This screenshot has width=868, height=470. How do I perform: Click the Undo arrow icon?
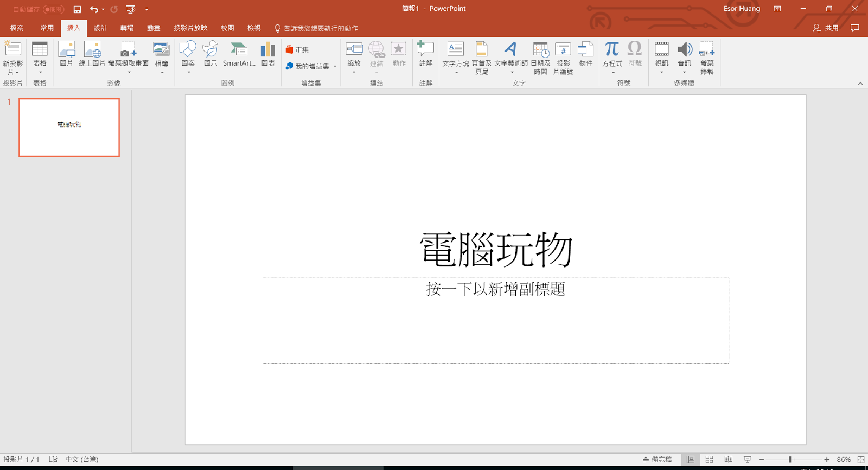pos(94,9)
